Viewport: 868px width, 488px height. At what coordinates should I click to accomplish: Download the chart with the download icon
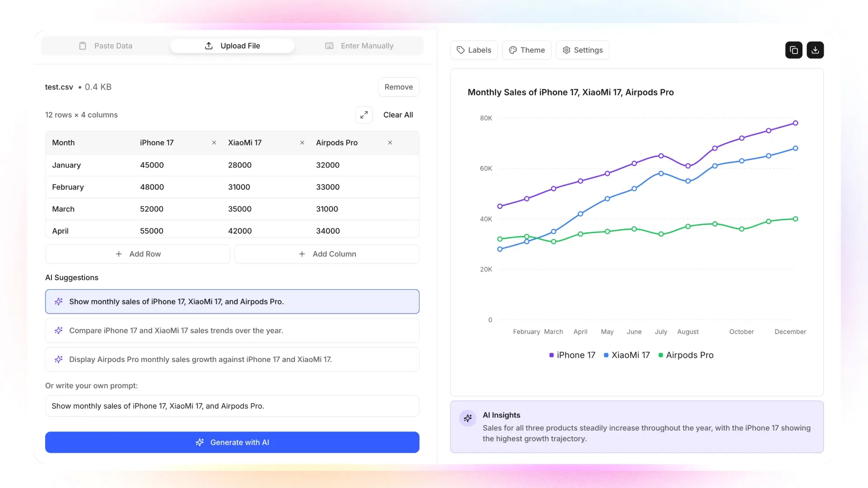coord(815,50)
